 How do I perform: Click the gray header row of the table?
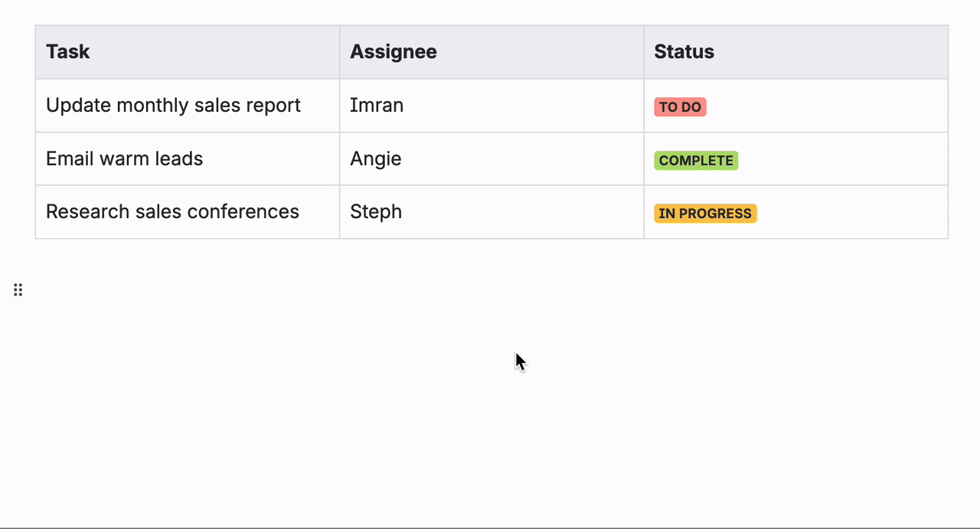click(490, 51)
